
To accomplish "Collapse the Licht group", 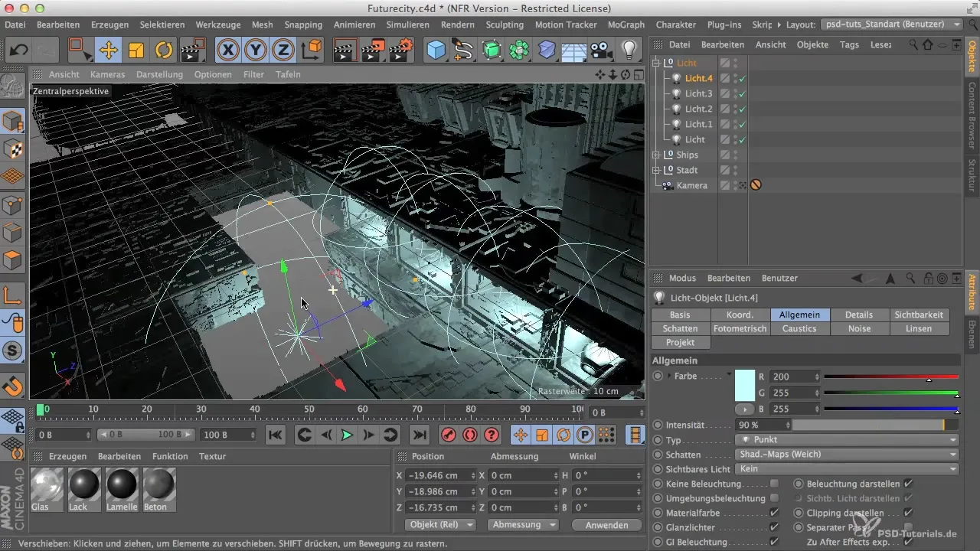I will click(656, 64).
